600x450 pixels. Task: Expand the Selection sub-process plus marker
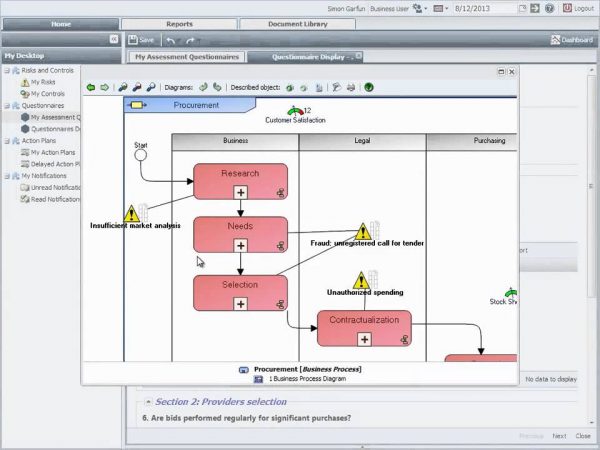click(x=241, y=303)
